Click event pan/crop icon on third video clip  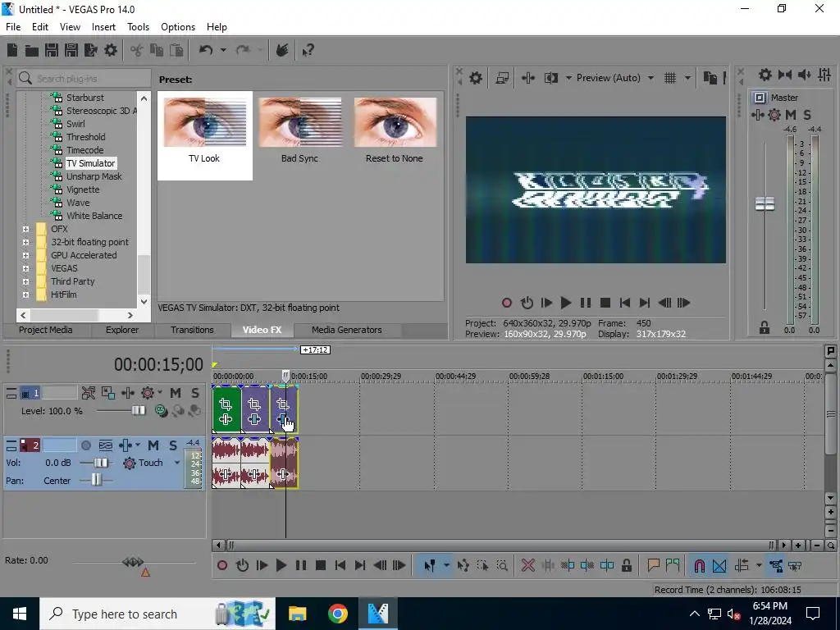[283, 404]
